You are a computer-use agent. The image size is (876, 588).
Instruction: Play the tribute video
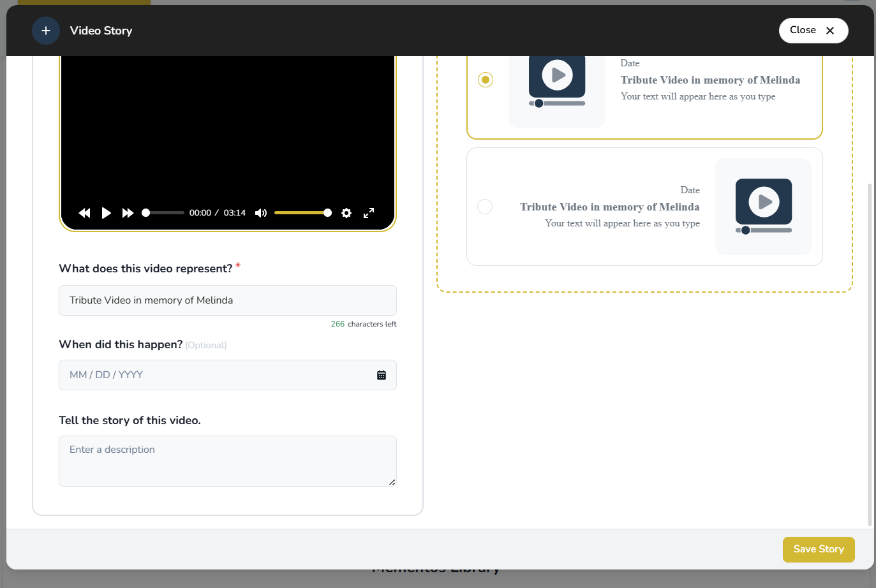click(107, 213)
